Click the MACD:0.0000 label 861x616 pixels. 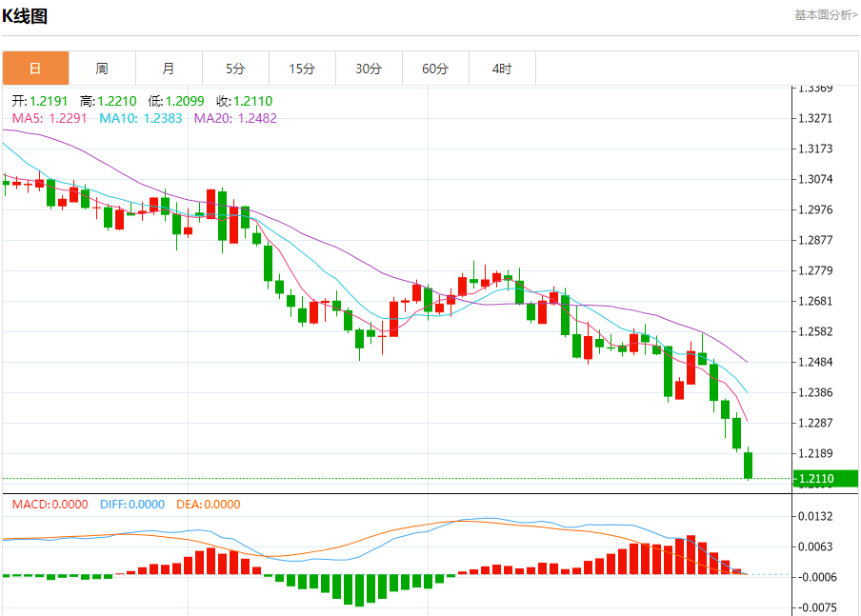pyautogui.click(x=50, y=504)
